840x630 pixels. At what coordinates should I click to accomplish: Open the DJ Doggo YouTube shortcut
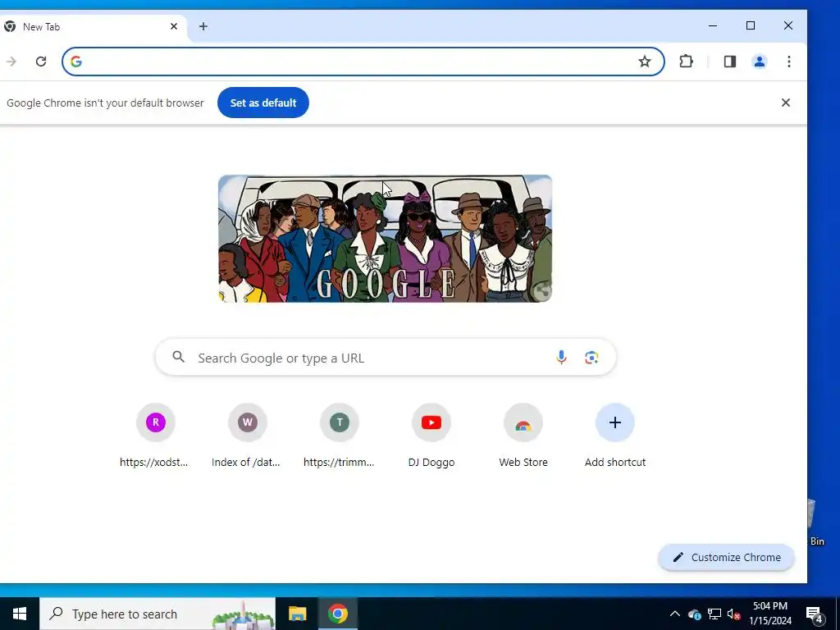coord(431,436)
